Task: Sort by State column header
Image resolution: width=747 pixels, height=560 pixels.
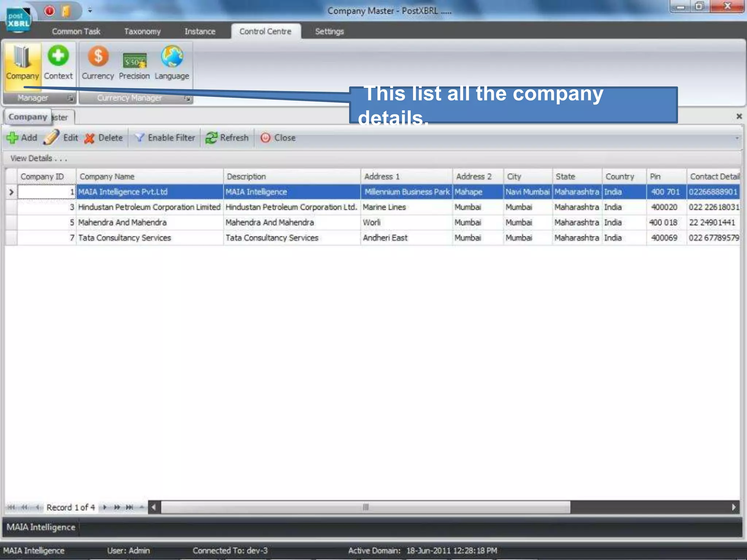Action: pyautogui.click(x=577, y=176)
